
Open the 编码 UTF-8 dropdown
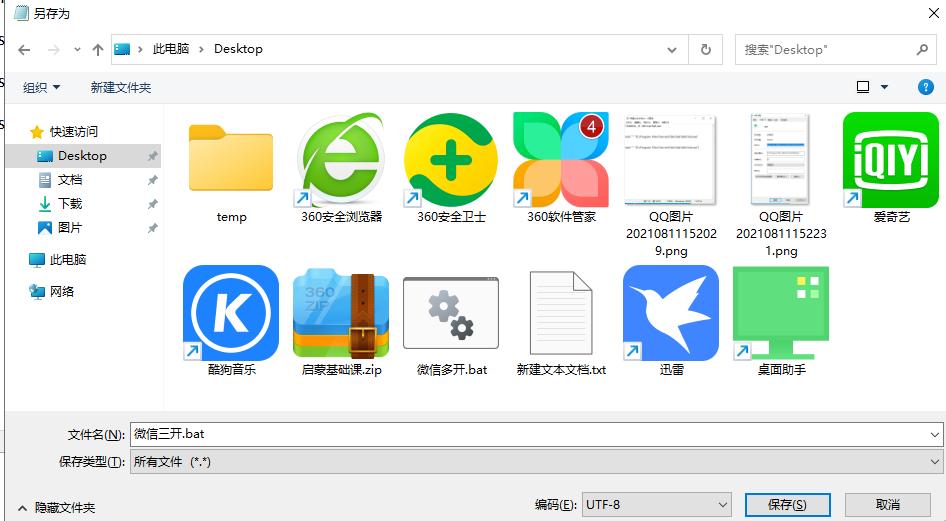coord(656,505)
